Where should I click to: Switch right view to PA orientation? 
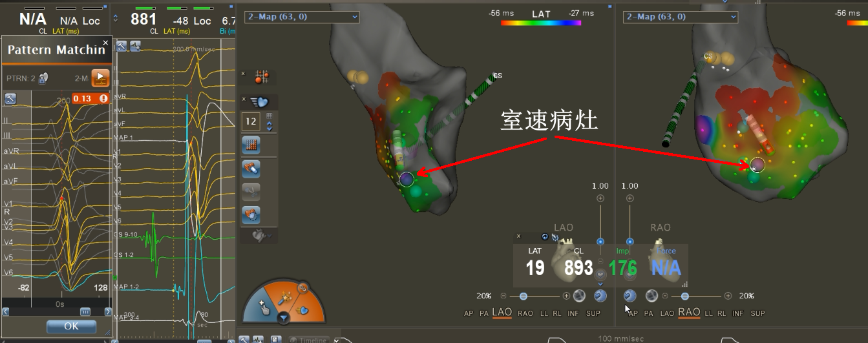point(650,313)
